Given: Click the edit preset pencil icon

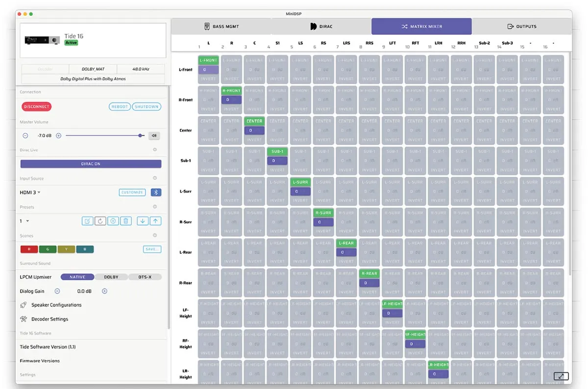Looking at the screenshot, I should tap(87, 221).
